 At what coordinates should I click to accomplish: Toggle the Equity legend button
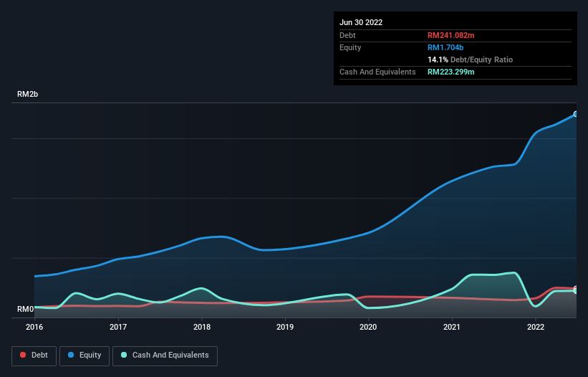tap(85, 355)
